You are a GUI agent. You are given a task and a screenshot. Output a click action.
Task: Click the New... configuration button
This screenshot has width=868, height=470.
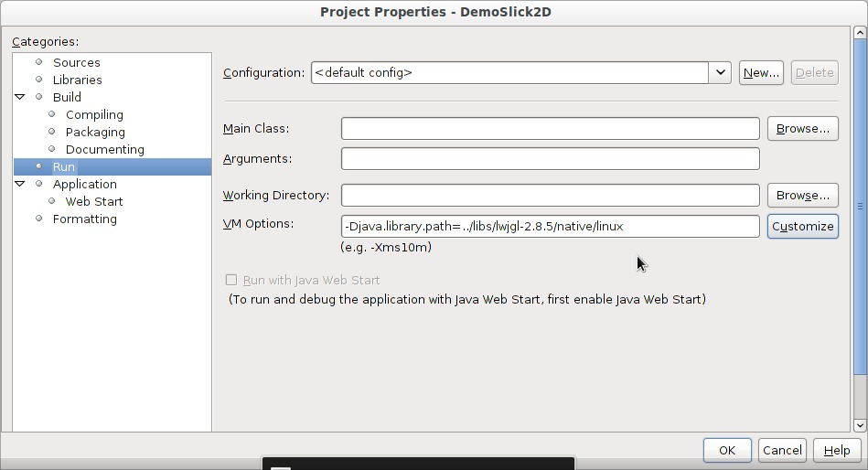click(761, 72)
